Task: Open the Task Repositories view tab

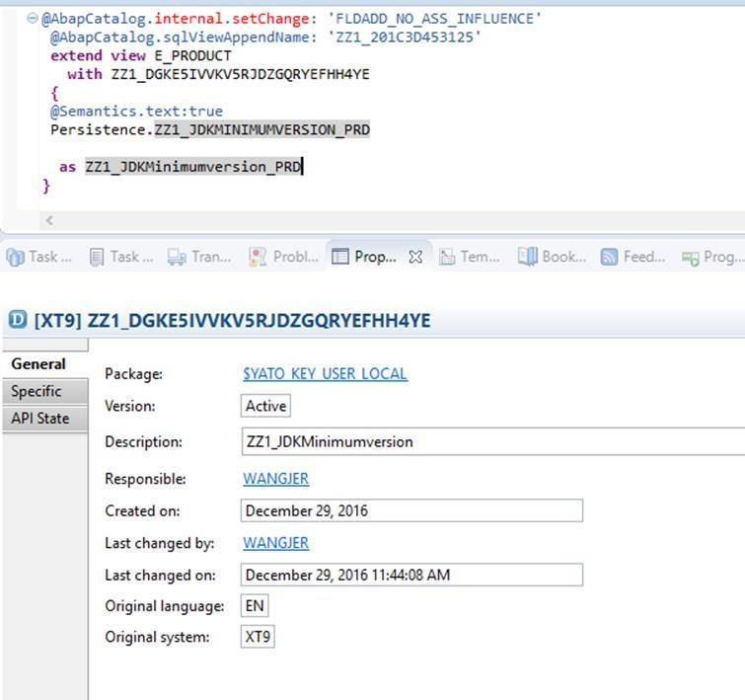Action: coord(38,257)
